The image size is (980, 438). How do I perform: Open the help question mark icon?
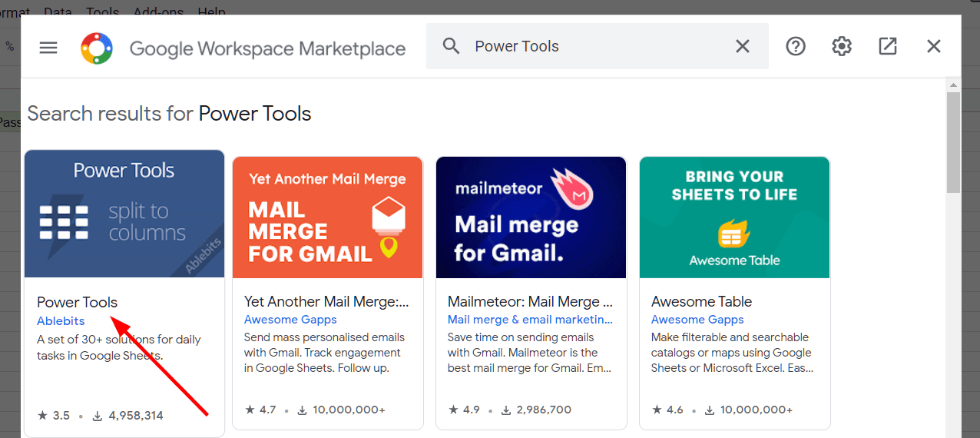pos(796,46)
